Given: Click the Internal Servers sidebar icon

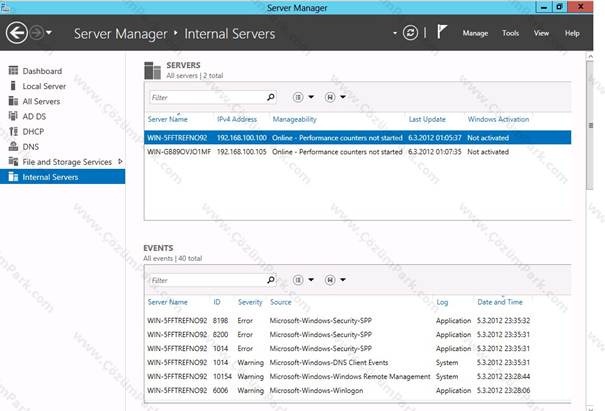Looking at the screenshot, I should 13,177.
